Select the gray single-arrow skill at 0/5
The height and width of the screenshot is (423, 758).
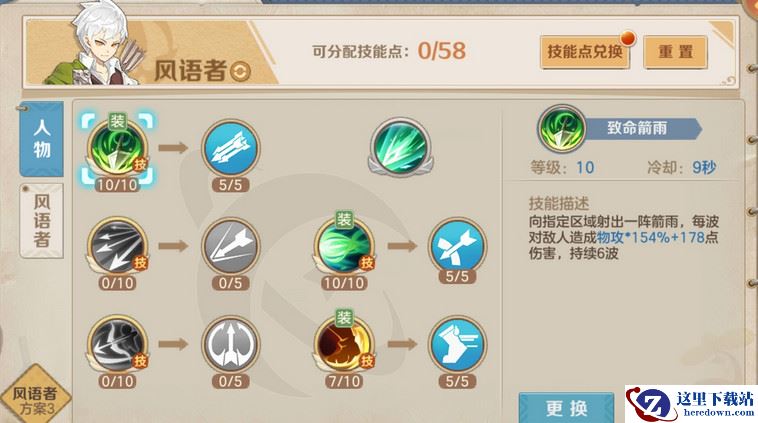(x=230, y=247)
